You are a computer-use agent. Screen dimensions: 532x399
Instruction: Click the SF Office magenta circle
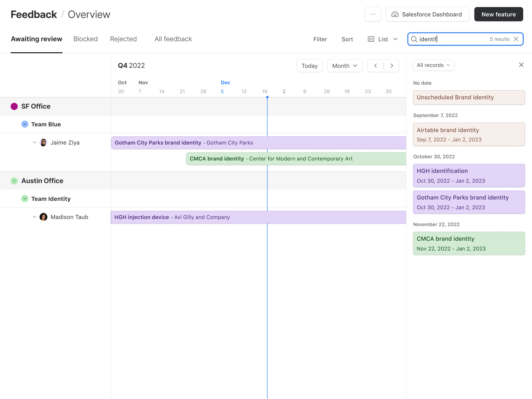tap(14, 106)
